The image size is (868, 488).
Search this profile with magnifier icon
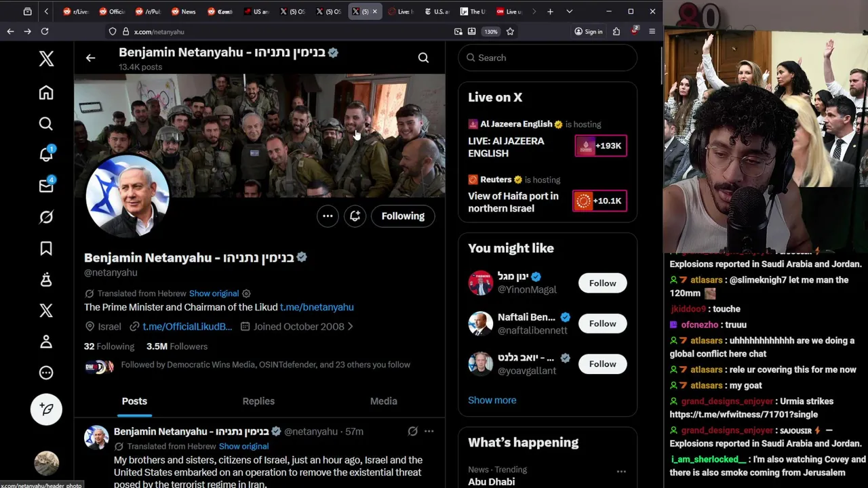tap(423, 58)
